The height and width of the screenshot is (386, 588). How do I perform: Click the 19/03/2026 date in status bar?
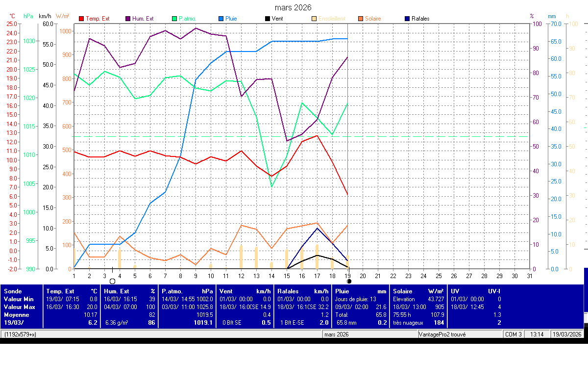click(x=566, y=335)
